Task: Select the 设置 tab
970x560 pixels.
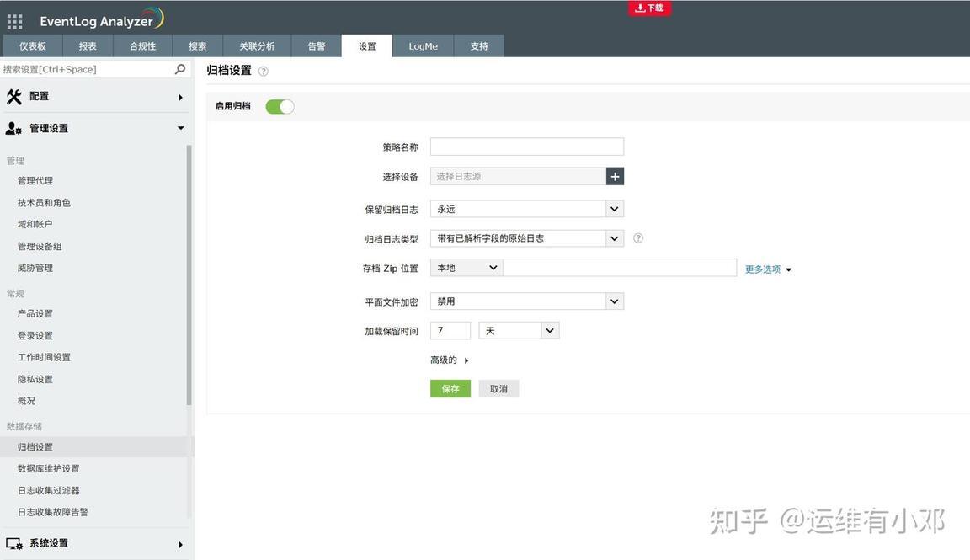Action: [x=367, y=45]
